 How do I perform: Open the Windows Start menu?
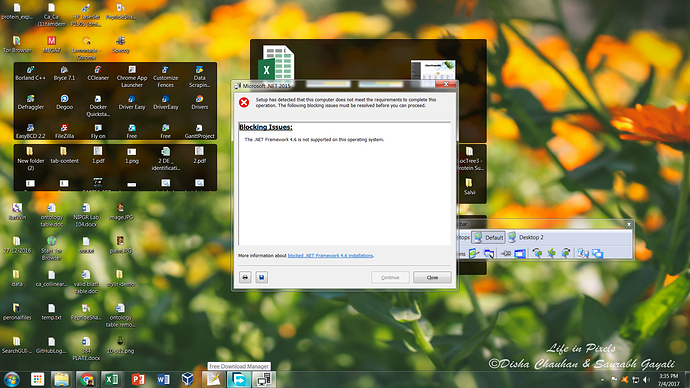click(12, 379)
